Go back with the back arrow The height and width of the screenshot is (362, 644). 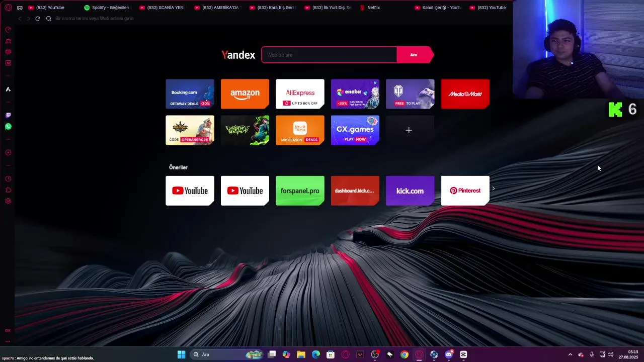point(20,19)
